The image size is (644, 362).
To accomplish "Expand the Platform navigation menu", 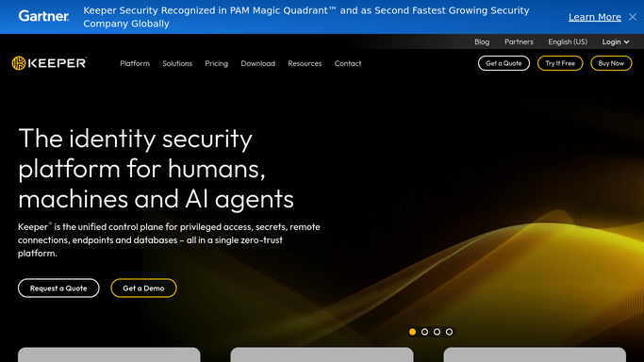I will (135, 63).
